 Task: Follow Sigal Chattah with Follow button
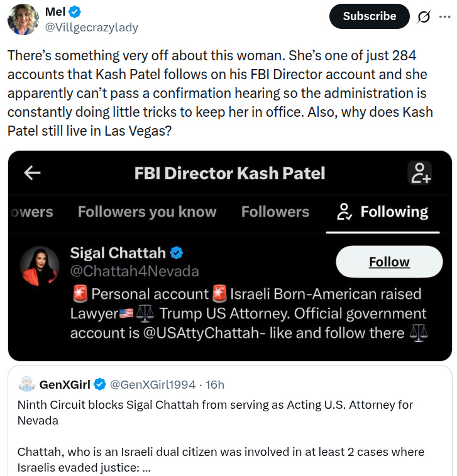(389, 262)
